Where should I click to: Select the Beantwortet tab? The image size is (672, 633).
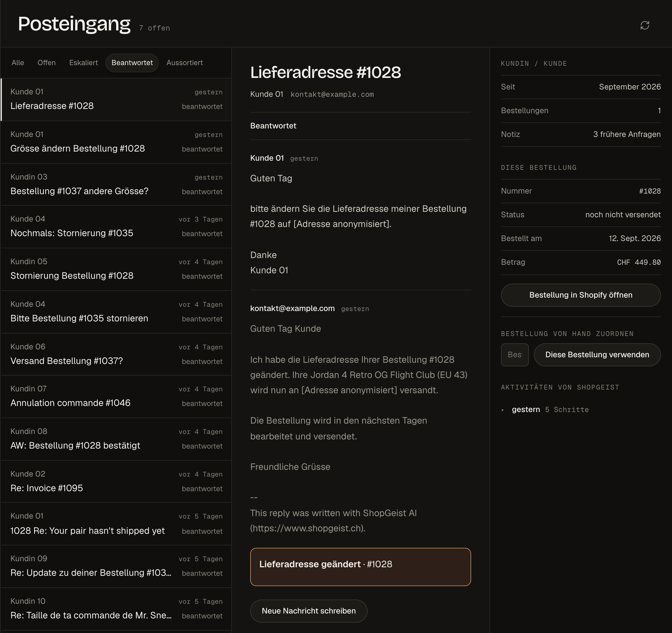pos(132,63)
